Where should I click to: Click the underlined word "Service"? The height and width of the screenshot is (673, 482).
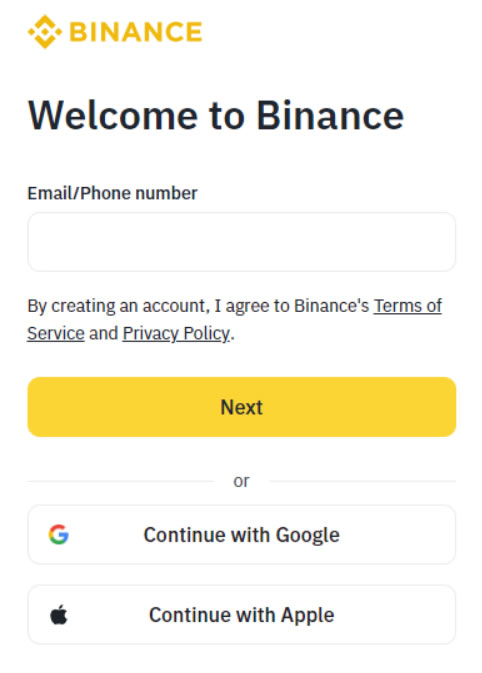click(x=56, y=333)
